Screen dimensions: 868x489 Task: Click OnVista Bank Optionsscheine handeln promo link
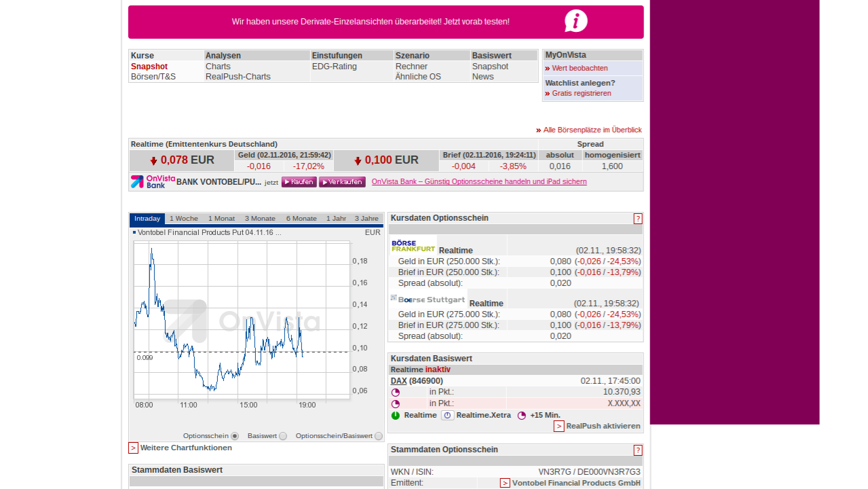[x=479, y=181]
